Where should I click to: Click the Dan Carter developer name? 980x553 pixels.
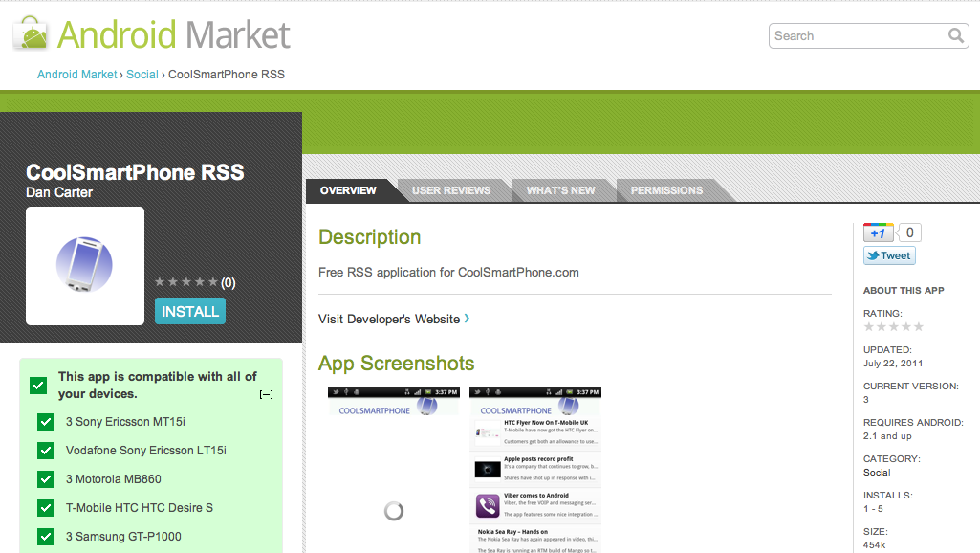(x=59, y=192)
